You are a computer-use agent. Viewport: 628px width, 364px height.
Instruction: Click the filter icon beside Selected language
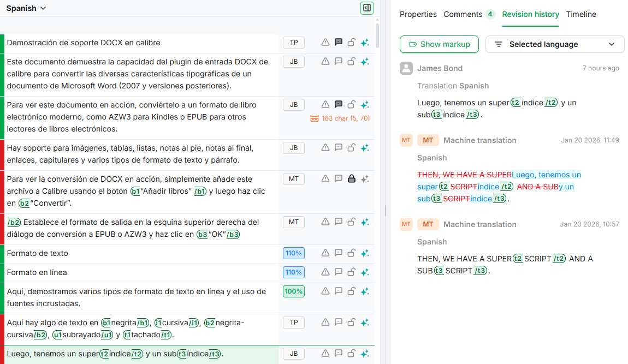pos(498,44)
